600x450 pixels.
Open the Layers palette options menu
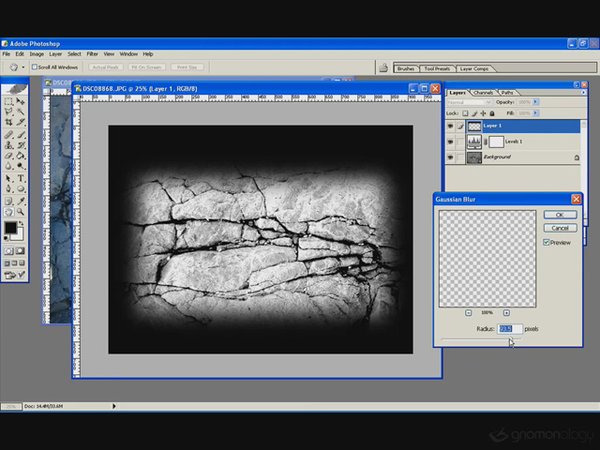click(583, 93)
